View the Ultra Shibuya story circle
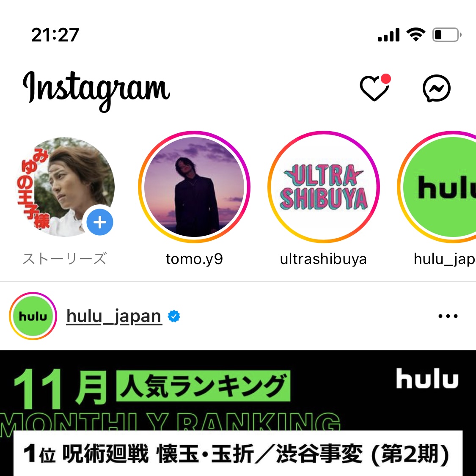Viewport: 476px width, 476px height. pos(324,187)
